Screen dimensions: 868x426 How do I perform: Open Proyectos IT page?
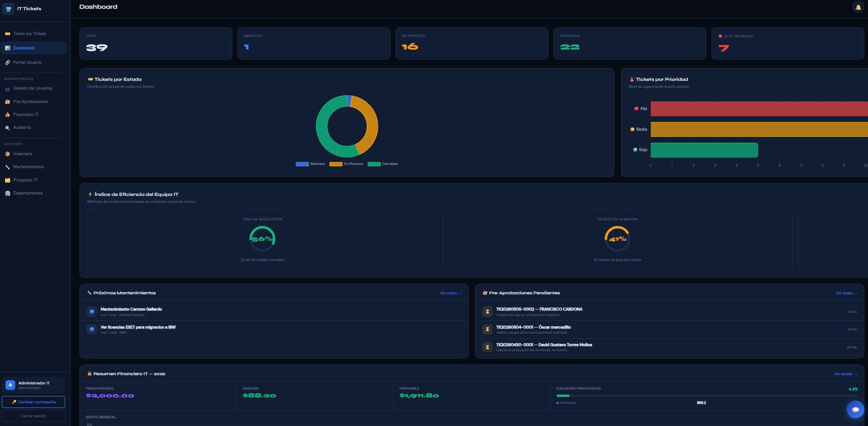(33, 180)
